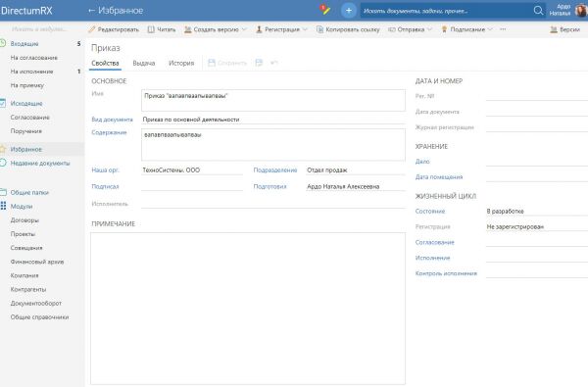Click the Содержание text area
The width and height of the screenshot is (588, 387).
[x=273, y=145]
